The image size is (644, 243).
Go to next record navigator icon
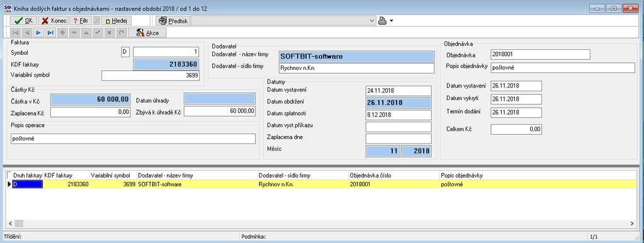point(38,33)
